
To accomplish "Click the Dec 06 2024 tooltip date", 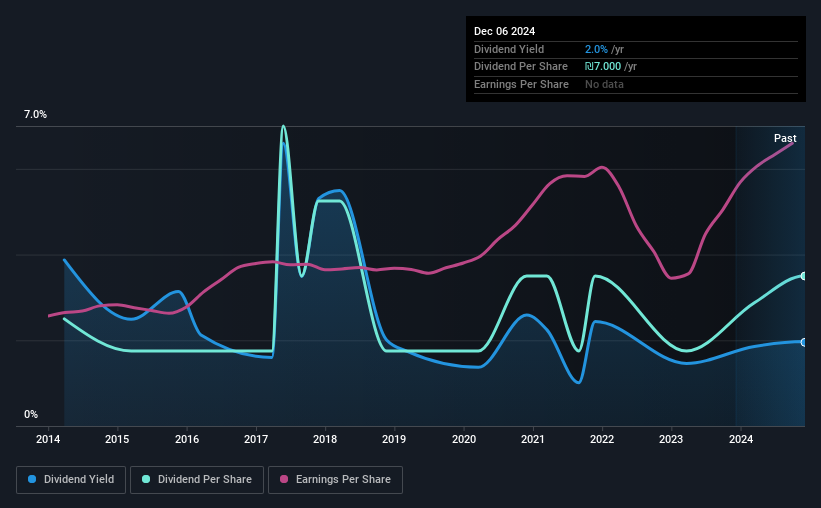I will click(504, 31).
